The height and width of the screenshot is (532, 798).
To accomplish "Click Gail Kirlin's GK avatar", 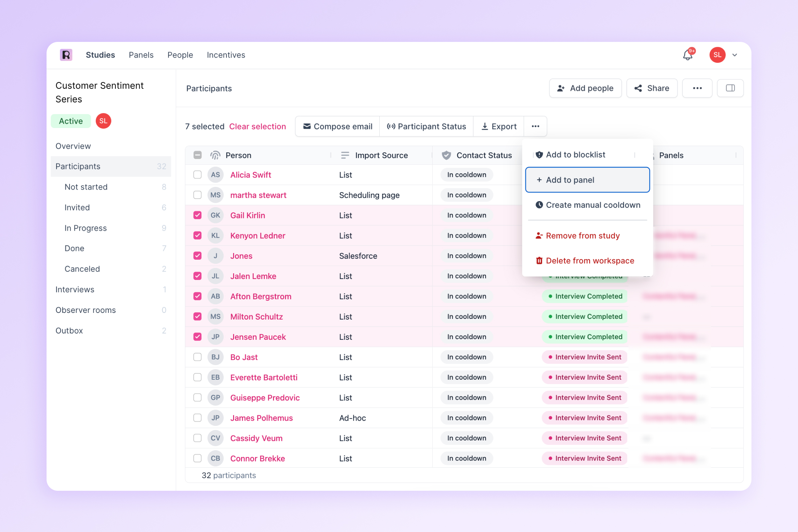I will coord(215,215).
